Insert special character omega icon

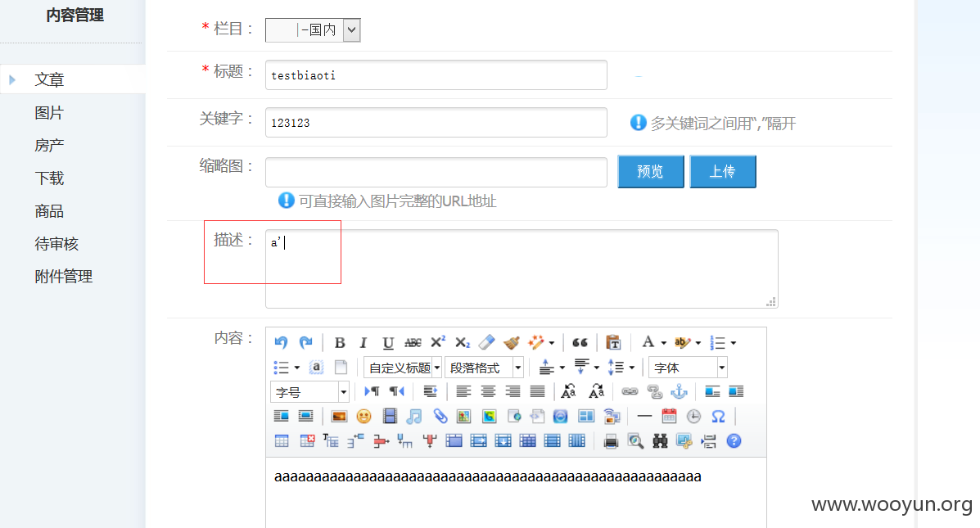(718, 416)
